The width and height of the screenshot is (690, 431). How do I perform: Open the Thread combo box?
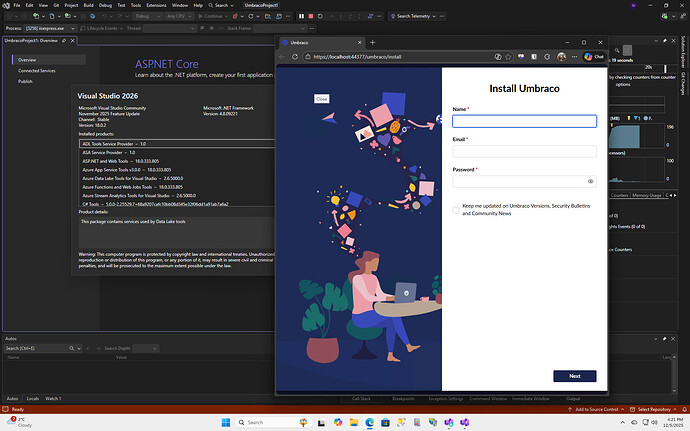tap(169, 28)
